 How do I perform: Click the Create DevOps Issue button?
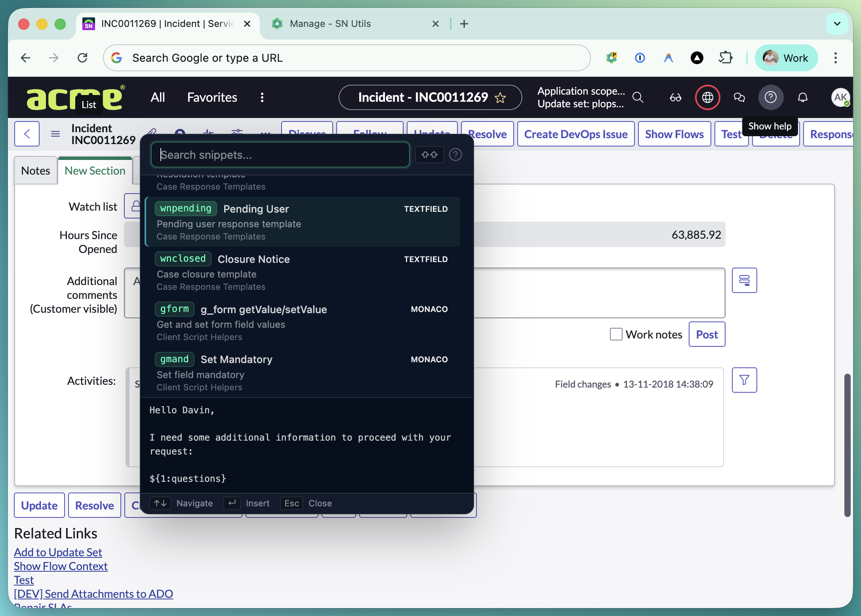(575, 134)
